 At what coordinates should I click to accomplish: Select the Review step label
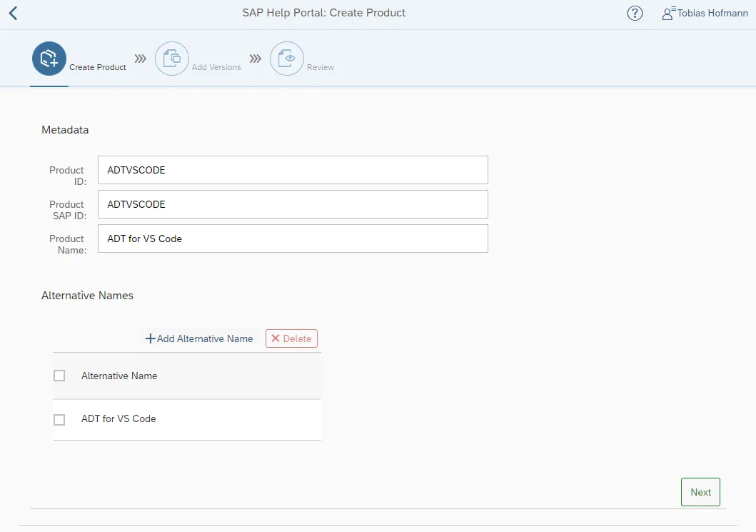pyautogui.click(x=321, y=67)
